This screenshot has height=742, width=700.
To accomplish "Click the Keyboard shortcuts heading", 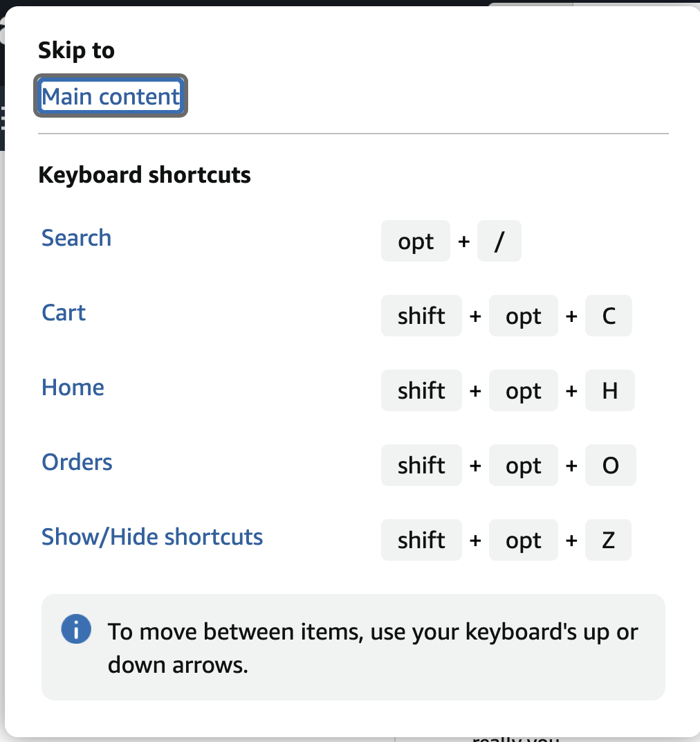I will tap(145, 175).
